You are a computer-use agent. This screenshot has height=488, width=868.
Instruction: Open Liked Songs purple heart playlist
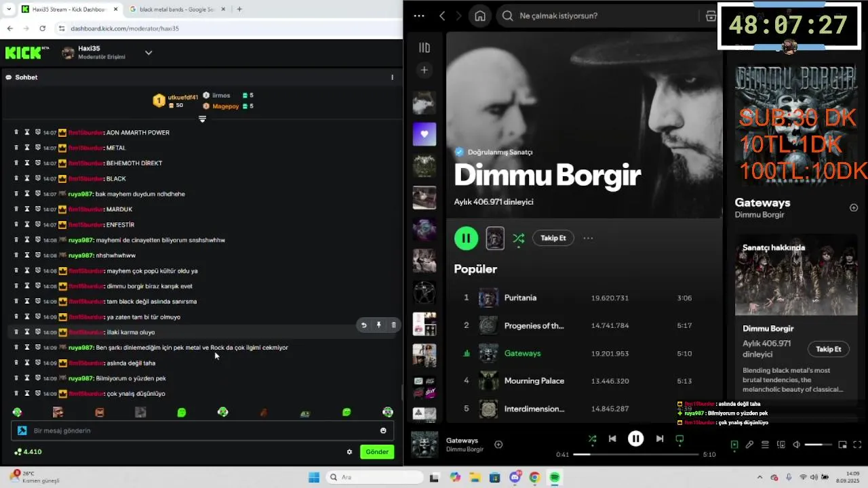point(425,134)
